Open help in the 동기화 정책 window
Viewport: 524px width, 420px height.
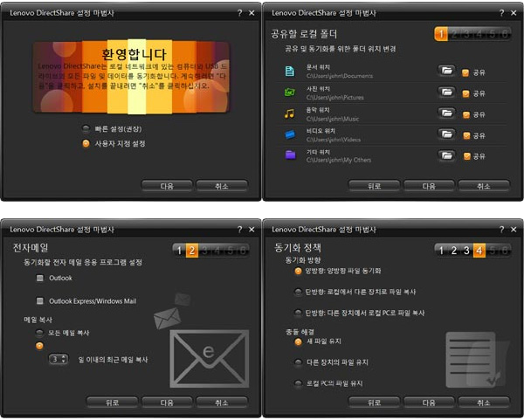pyautogui.click(x=501, y=230)
